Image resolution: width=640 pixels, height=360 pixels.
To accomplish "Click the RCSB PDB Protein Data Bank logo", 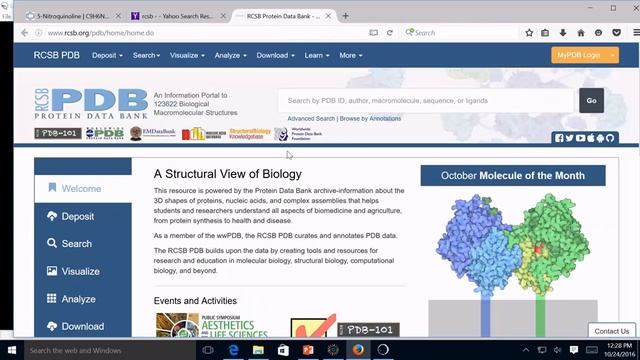I will [91, 104].
